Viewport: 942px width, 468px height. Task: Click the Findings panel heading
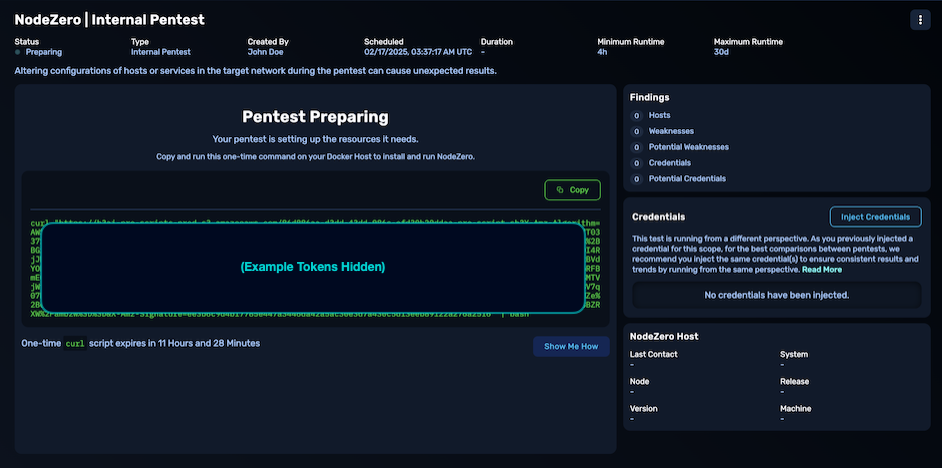[649, 97]
